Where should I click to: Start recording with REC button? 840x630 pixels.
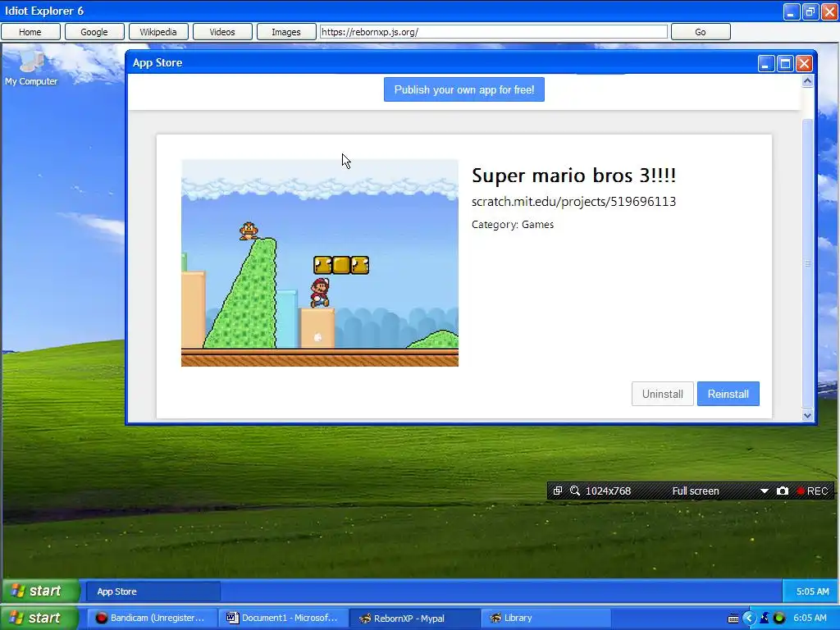pos(812,491)
